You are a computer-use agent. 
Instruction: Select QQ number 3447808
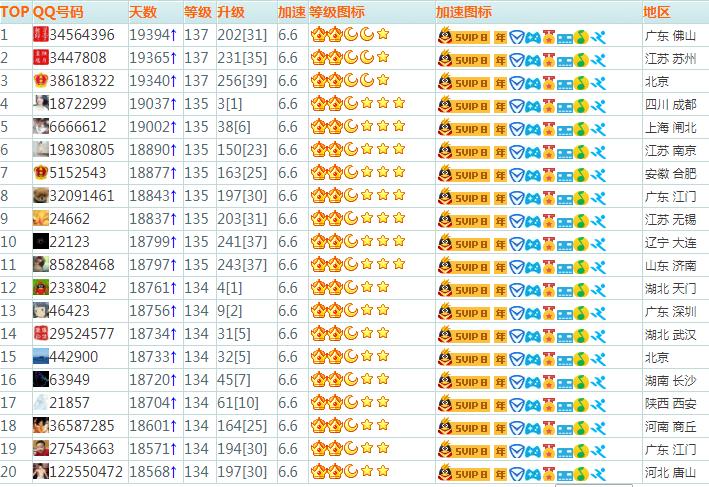(x=78, y=58)
